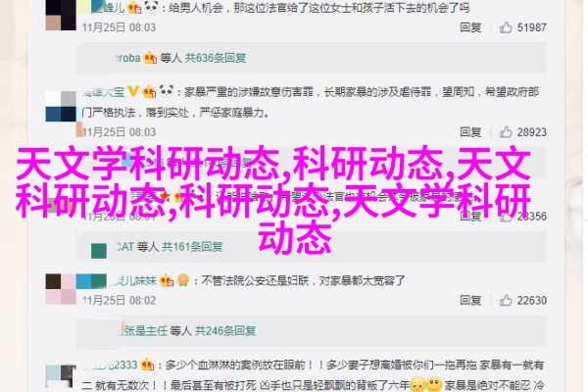Reply on the comment with 28356 likes
Viewport: 588px width, 392px height.
tap(470, 216)
